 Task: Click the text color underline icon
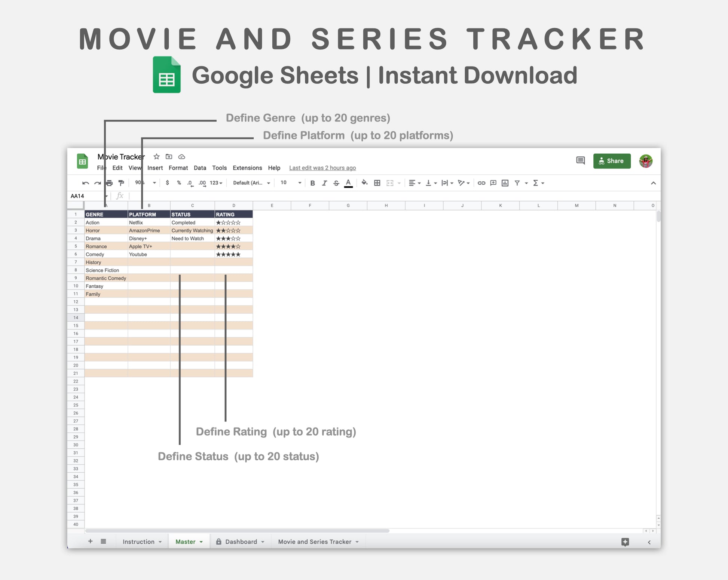click(348, 183)
